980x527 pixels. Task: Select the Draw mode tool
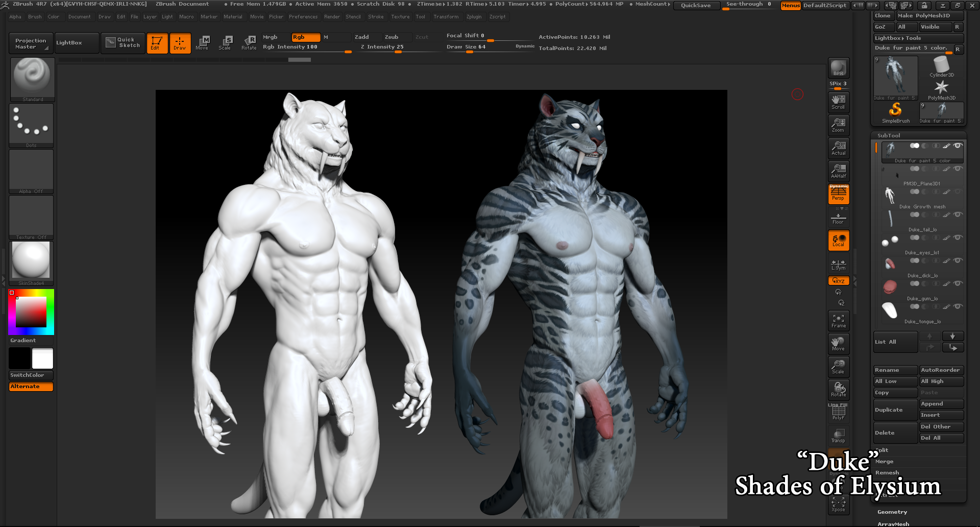[x=180, y=43]
